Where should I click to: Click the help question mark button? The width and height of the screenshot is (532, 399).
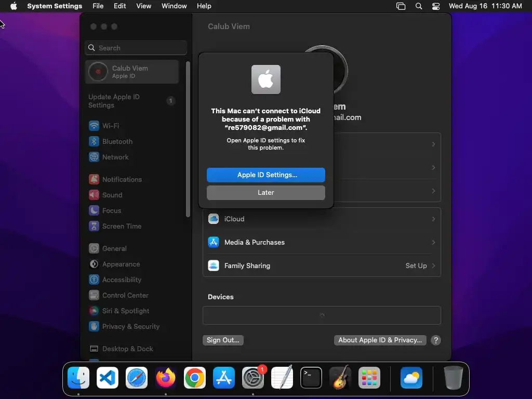436,340
